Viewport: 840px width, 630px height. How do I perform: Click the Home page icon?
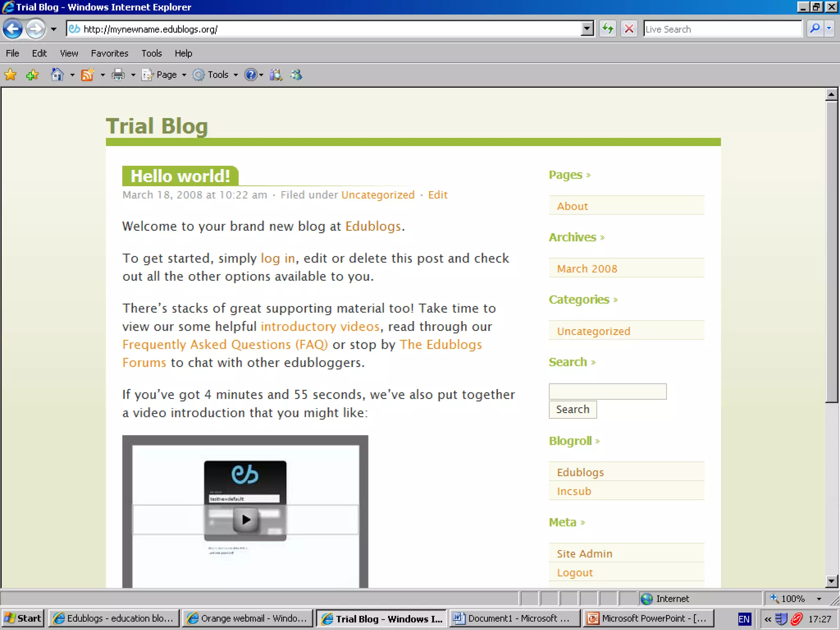pyautogui.click(x=57, y=75)
